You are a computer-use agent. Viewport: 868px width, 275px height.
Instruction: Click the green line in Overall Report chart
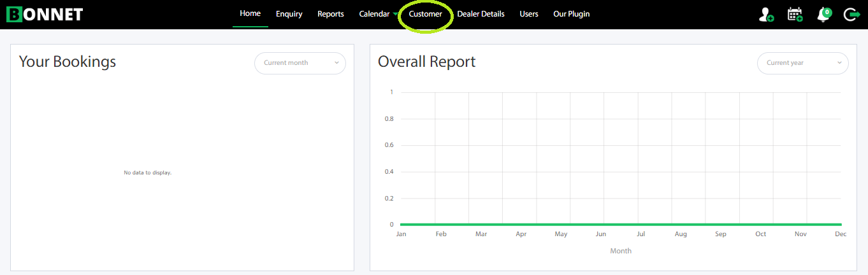pos(621,224)
